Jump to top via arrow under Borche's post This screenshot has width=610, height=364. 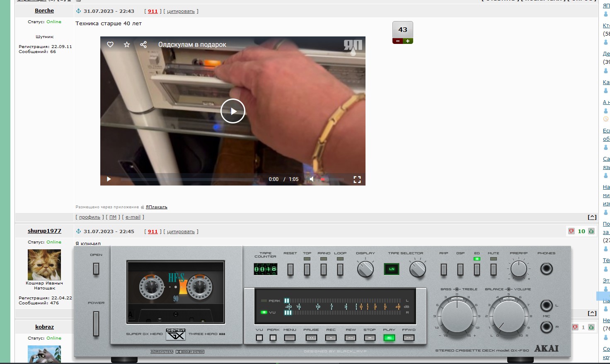592,217
